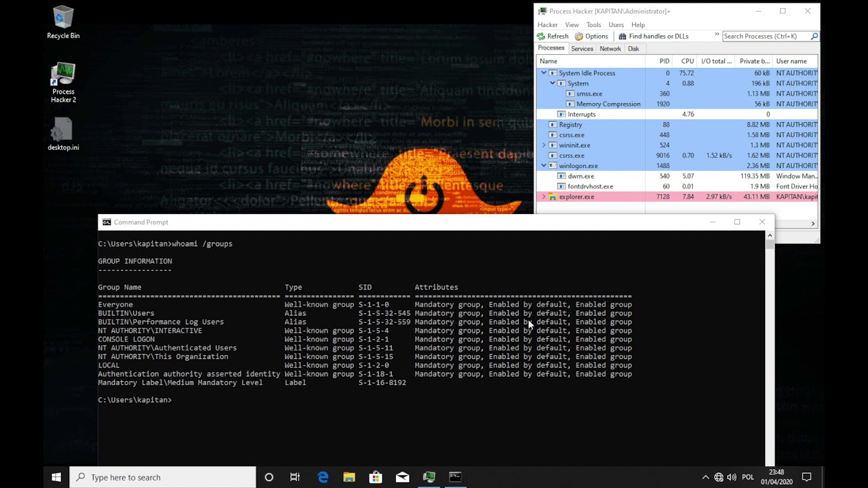Select the smss.exe process row
The image size is (868, 488).
coord(677,94)
